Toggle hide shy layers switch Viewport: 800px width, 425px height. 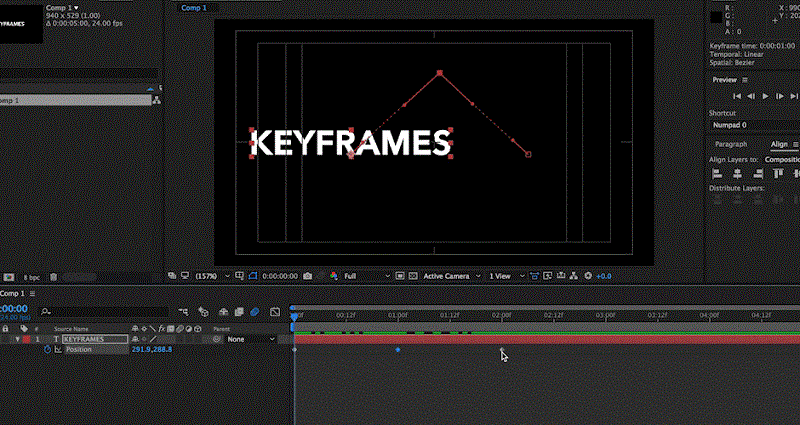click(x=223, y=311)
